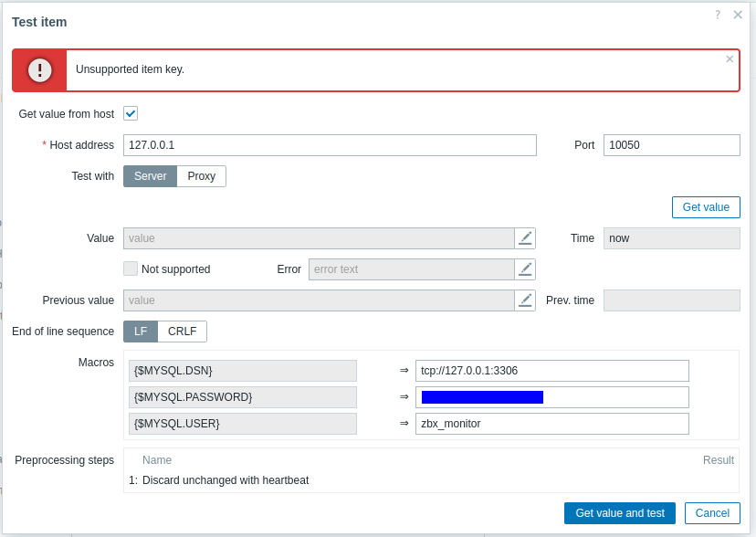Click the red error exclamation icon
This screenshot has height=537, width=756.
(x=39, y=70)
